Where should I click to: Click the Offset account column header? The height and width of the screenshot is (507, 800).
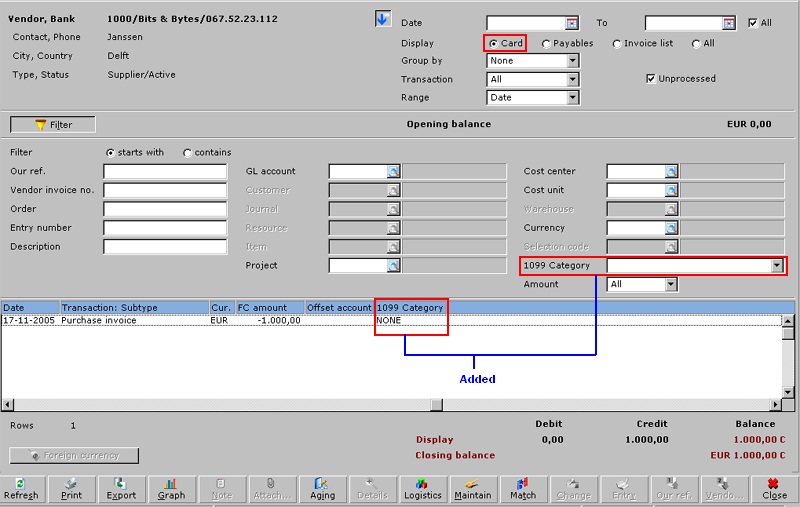pos(339,308)
